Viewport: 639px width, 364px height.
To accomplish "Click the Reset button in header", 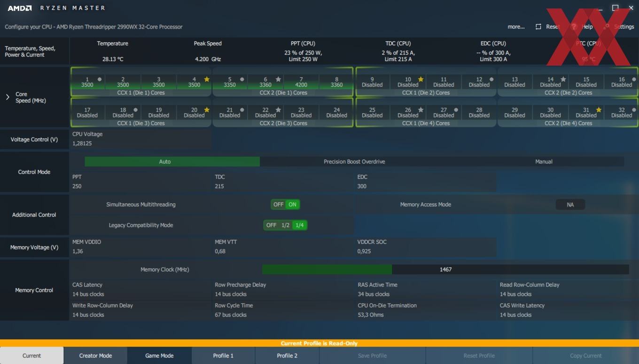I will (x=548, y=27).
